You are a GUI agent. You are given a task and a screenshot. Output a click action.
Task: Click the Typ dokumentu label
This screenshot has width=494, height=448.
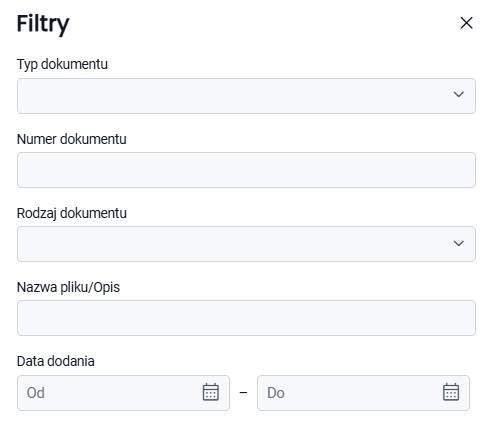[x=62, y=64]
